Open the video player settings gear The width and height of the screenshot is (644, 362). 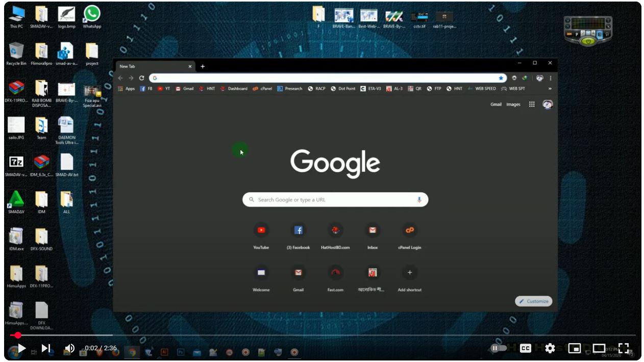tap(550, 348)
